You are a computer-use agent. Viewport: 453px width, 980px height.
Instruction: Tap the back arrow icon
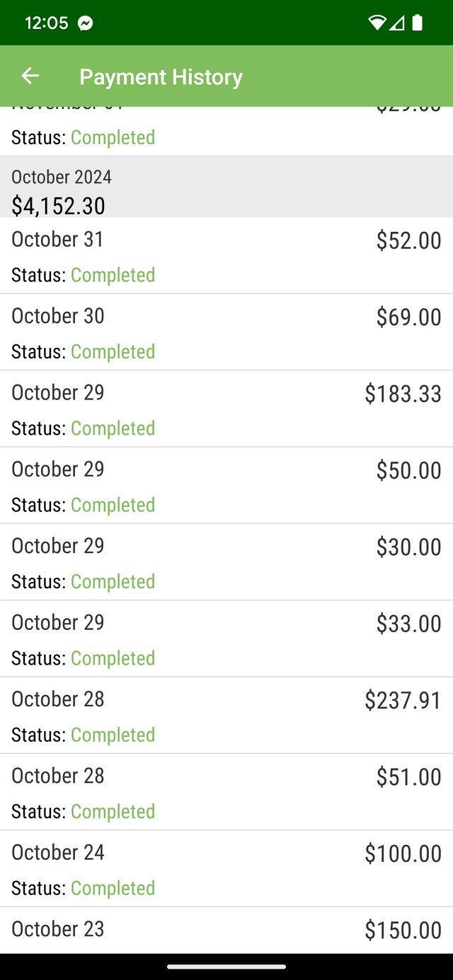coord(30,76)
